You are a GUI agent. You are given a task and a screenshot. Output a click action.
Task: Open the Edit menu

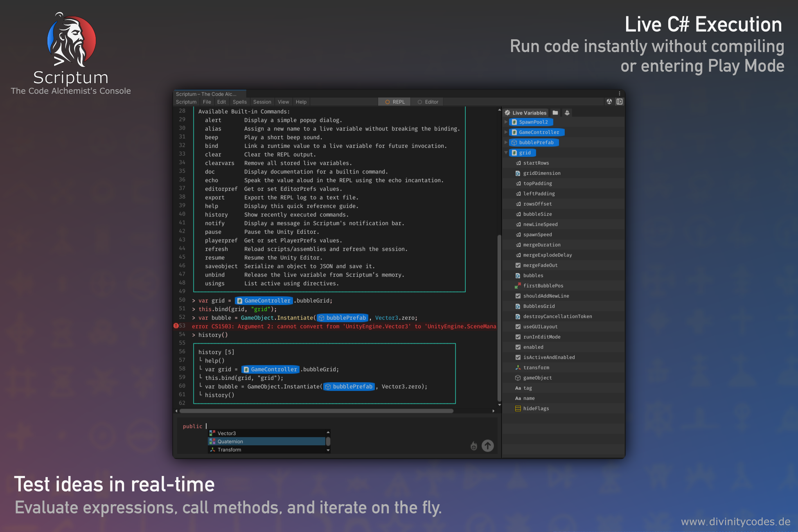click(221, 102)
